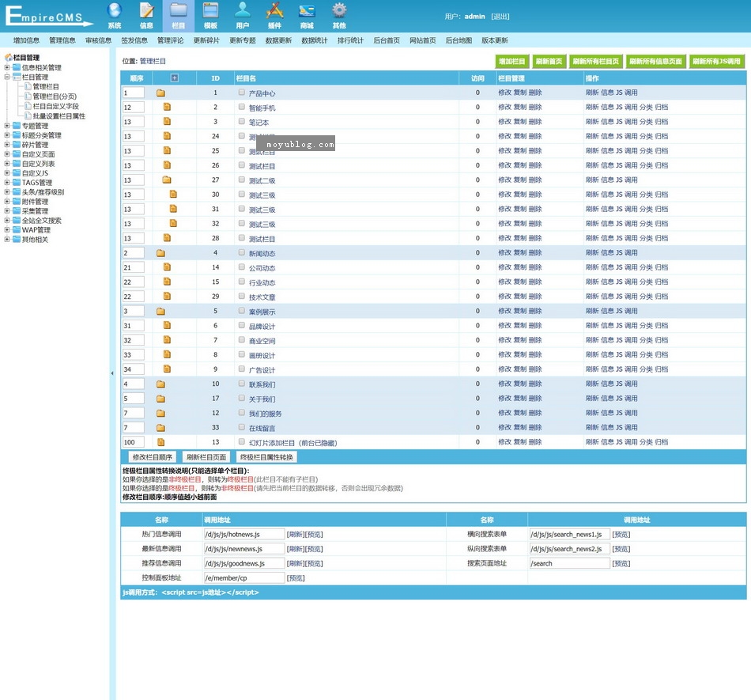The height and width of the screenshot is (700, 751).
Task: Open 管理评论 menu item
Action: (171, 40)
